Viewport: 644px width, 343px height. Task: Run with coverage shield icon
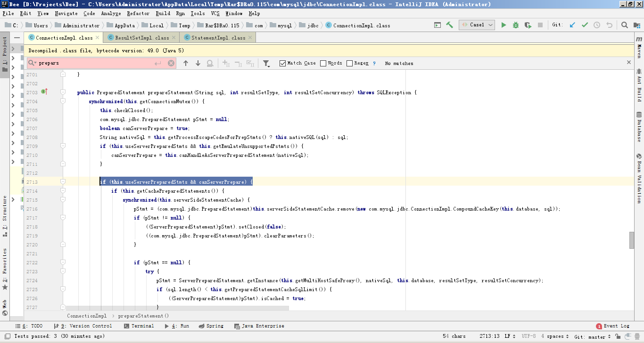pos(528,25)
